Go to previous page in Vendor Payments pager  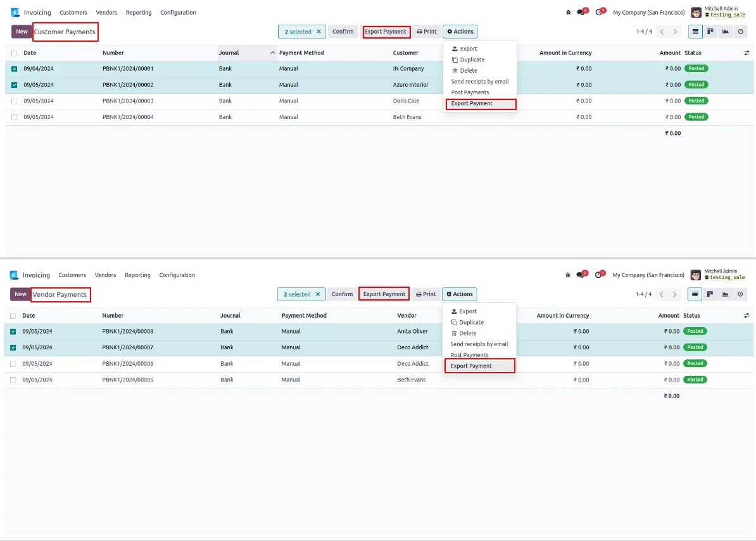[x=662, y=294]
